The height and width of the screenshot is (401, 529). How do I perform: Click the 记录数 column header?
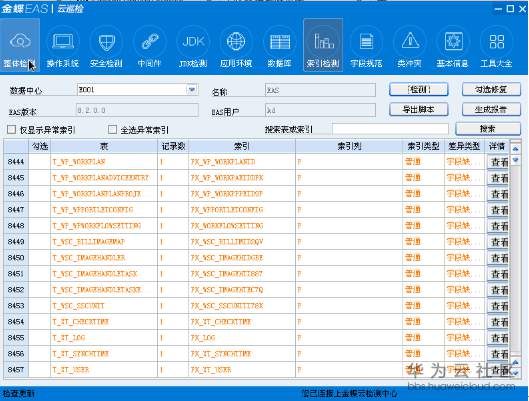click(x=173, y=146)
